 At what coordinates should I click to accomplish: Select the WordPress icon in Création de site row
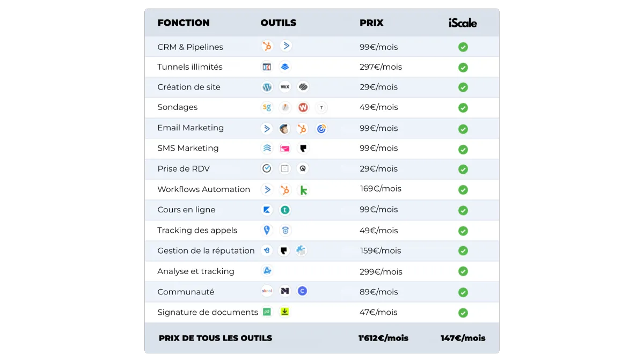(x=267, y=87)
